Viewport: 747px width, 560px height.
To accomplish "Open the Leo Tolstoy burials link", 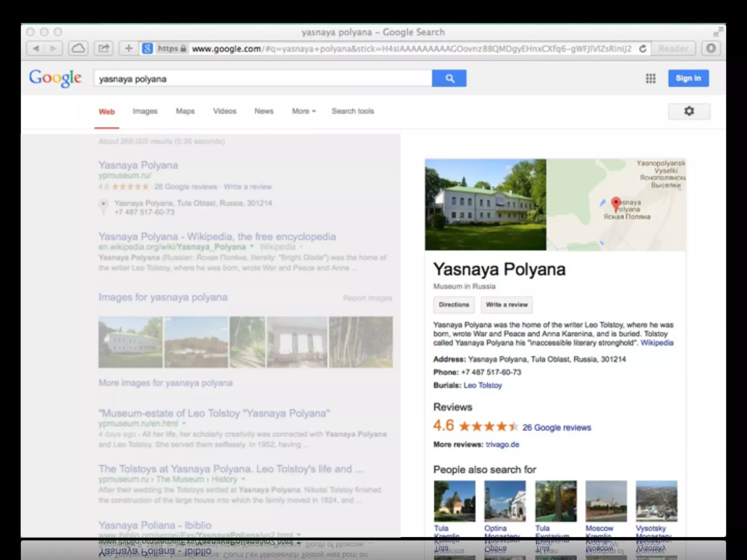I will (483, 385).
